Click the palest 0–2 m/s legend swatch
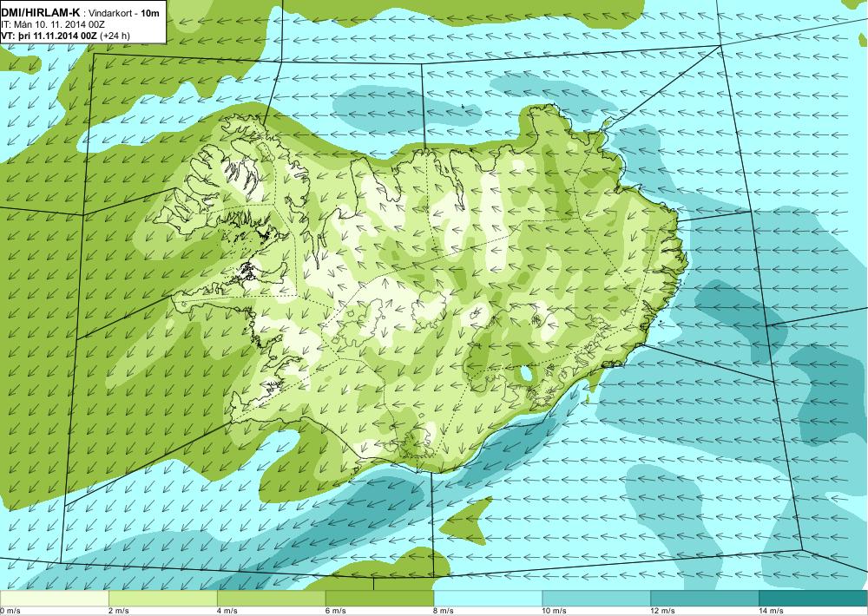 pyautogui.click(x=54, y=599)
